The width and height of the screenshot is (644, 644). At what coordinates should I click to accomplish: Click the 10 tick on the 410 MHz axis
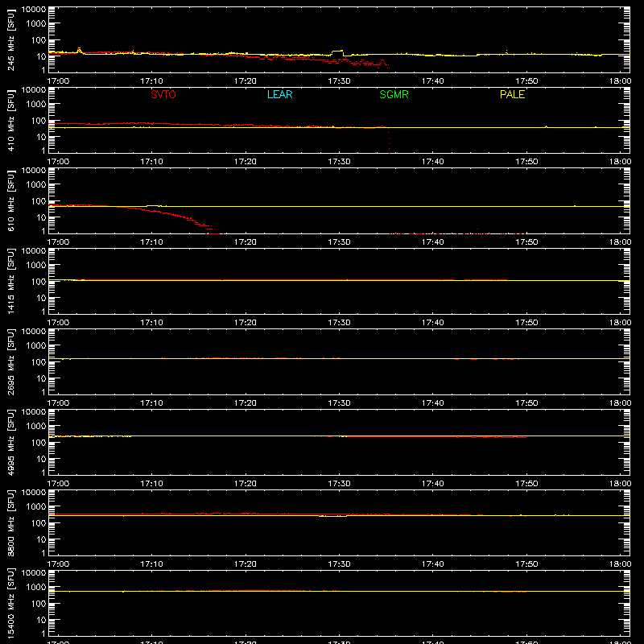(41, 137)
